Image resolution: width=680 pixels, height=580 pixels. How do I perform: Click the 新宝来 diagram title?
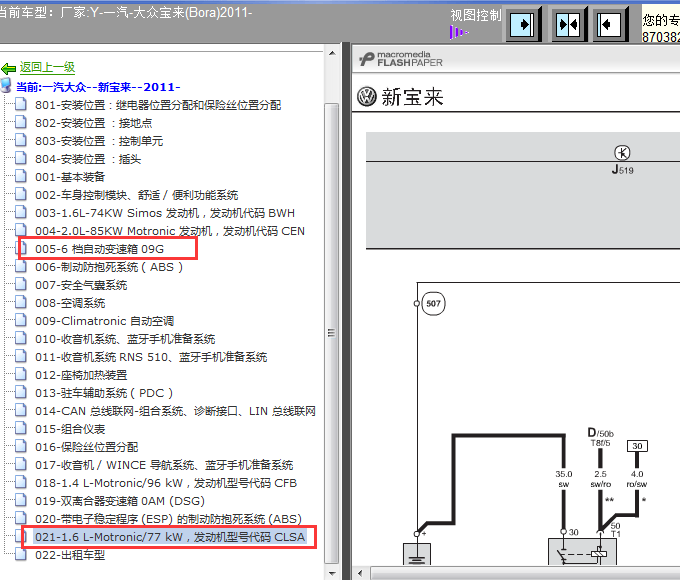412,97
